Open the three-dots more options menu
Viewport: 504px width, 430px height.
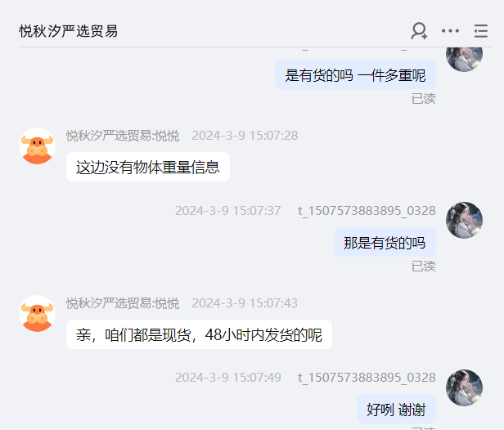[450, 31]
